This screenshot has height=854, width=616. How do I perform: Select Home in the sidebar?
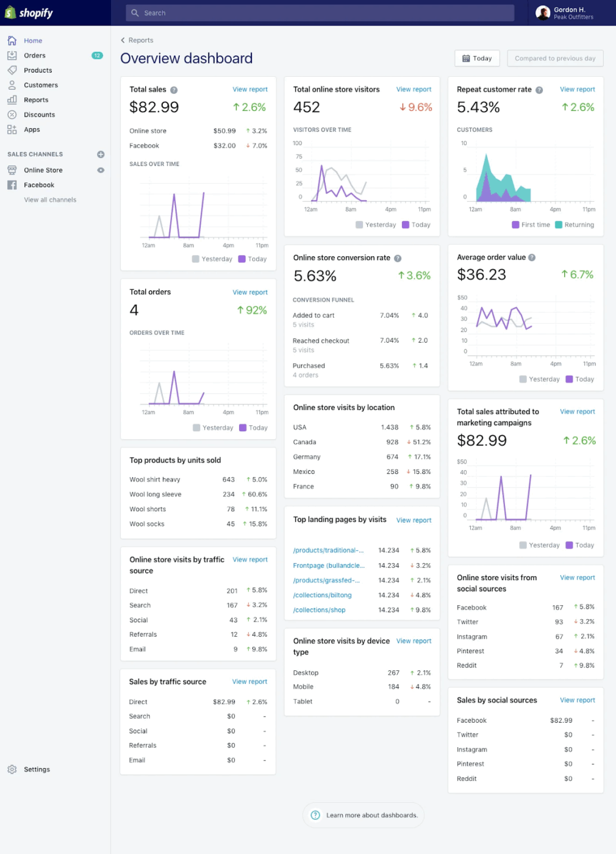click(33, 40)
